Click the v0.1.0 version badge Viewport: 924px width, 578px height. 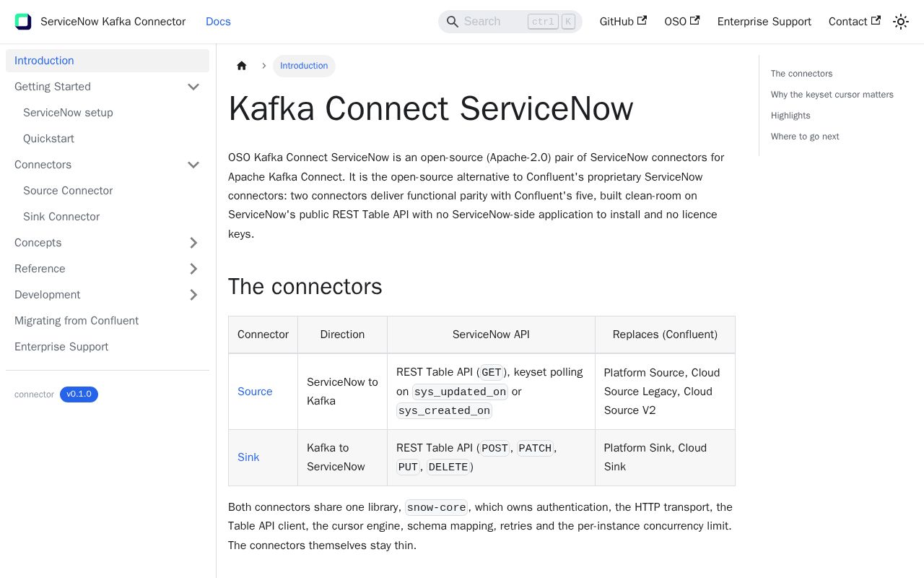pos(79,394)
